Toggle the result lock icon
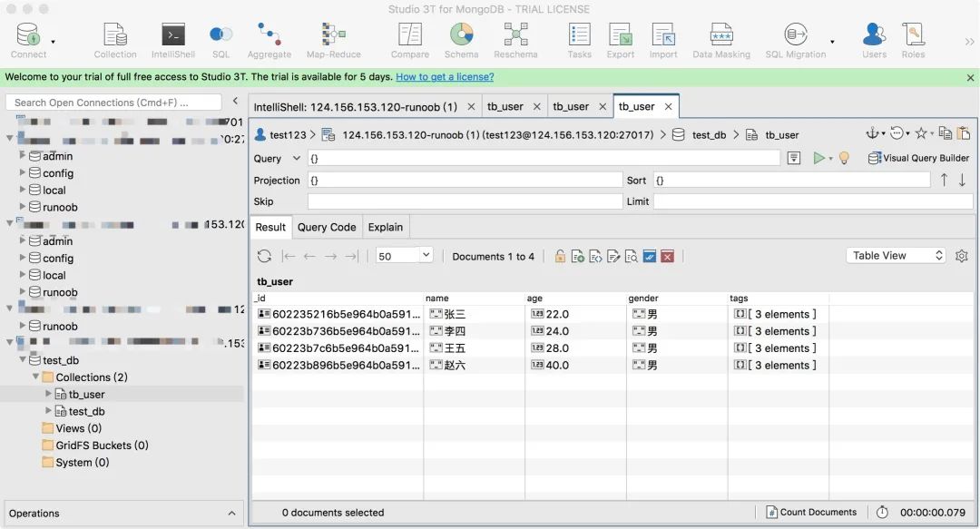Image resolution: width=980 pixels, height=529 pixels. (560, 257)
